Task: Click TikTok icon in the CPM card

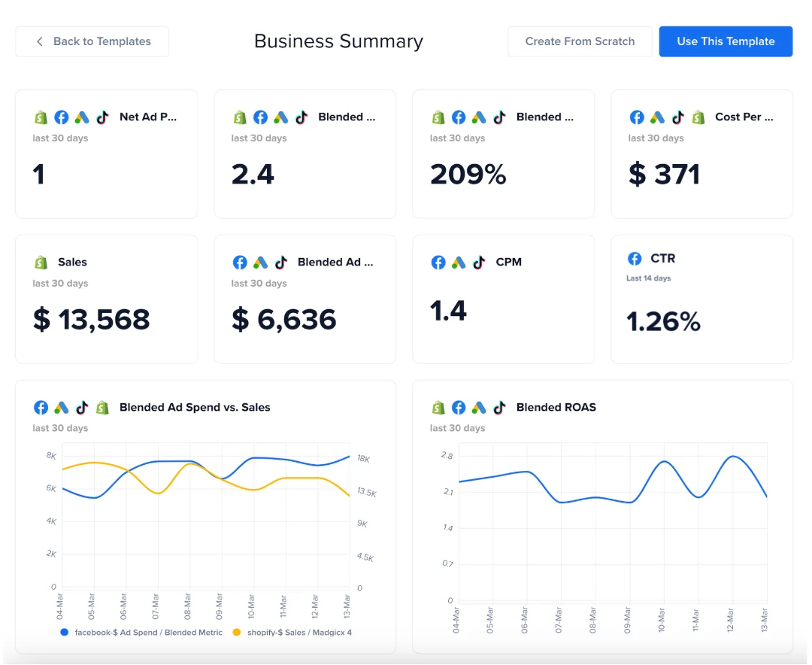Action: pos(479,263)
